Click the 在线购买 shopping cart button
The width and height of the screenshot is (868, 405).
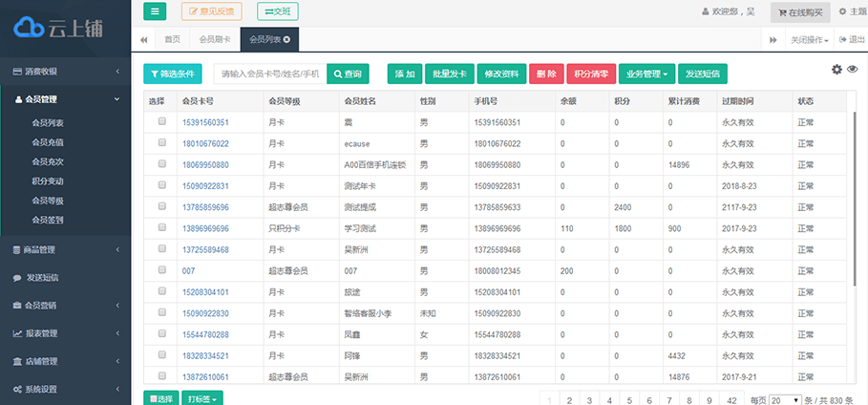(x=799, y=12)
